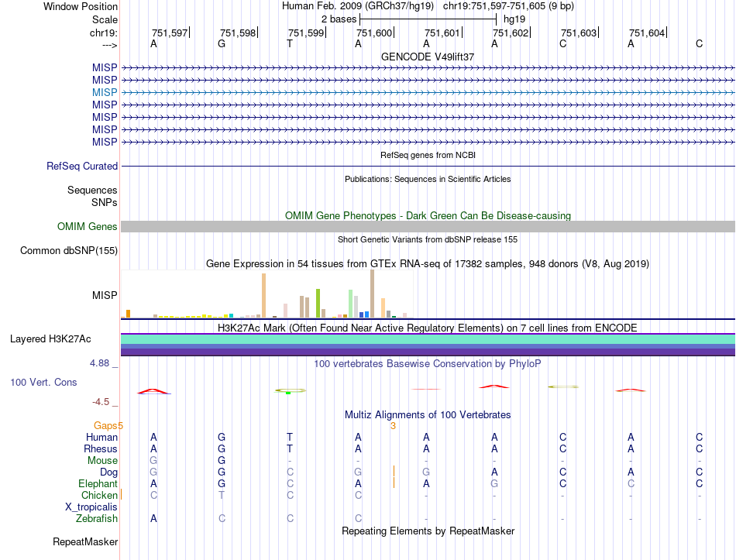The image size is (736, 560).
Task: Click the green PhyloP logo under 751,599
Action: click(x=290, y=390)
